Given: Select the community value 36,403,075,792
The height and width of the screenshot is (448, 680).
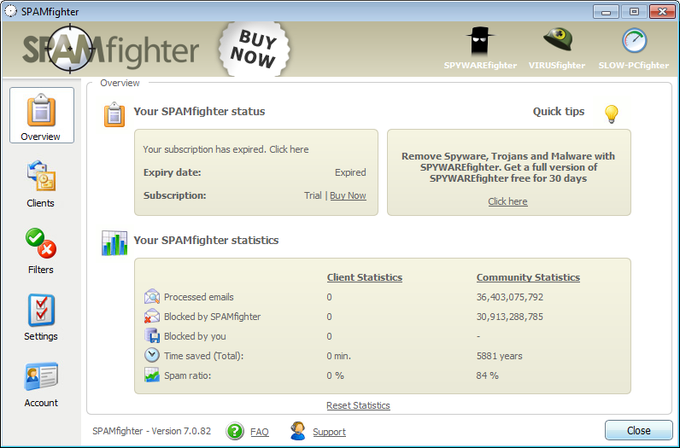Looking at the screenshot, I should 510,297.
